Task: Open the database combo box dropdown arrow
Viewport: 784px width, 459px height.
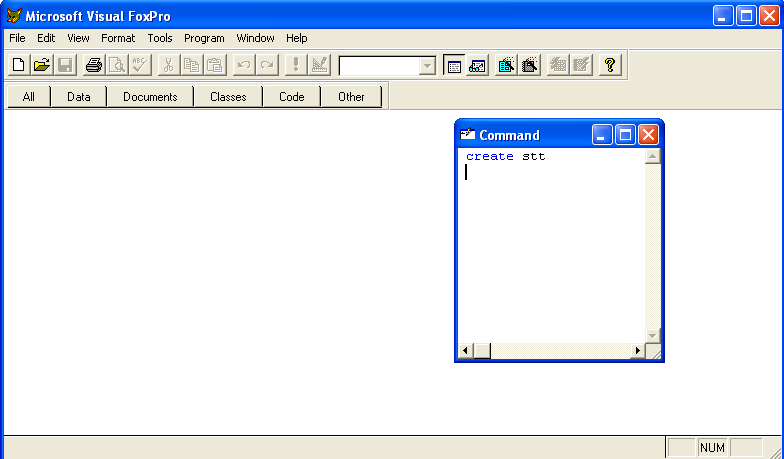Action: click(x=427, y=66)
